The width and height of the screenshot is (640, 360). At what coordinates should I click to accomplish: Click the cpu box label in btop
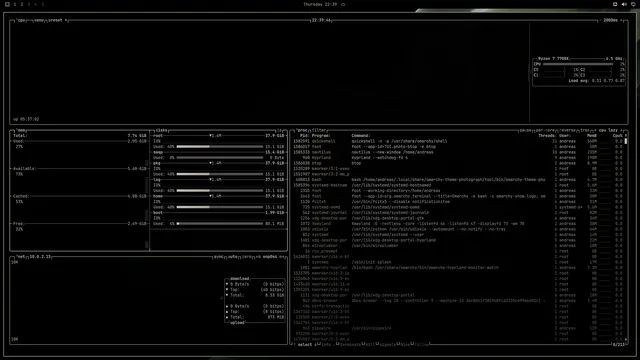point(21,20)
